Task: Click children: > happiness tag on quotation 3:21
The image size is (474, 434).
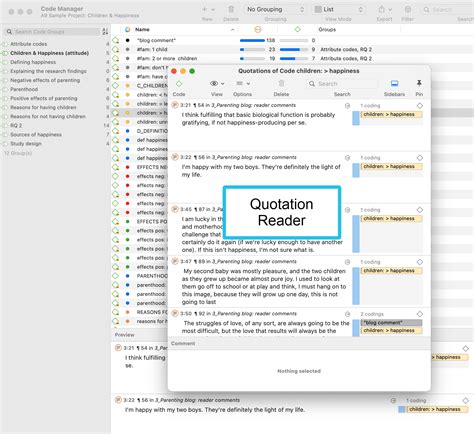Action: coord(391,114)
